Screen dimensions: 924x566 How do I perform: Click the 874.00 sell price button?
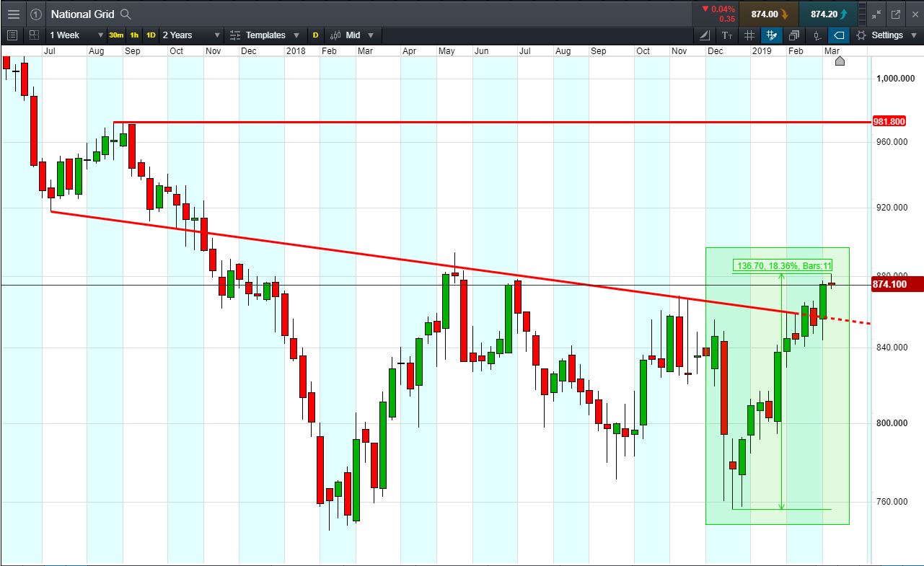click(768, 14)
